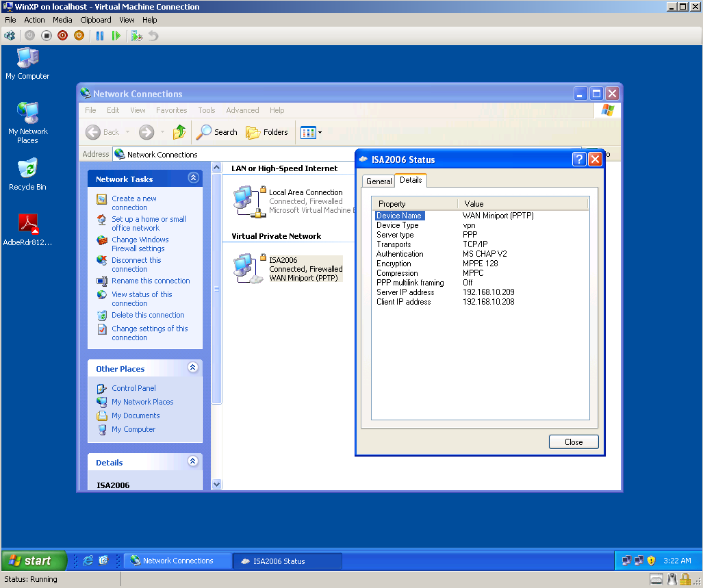This screenshot has width=703, height=588.
Task: Open Tools menu in Network Connections
Action: [207, 110]
